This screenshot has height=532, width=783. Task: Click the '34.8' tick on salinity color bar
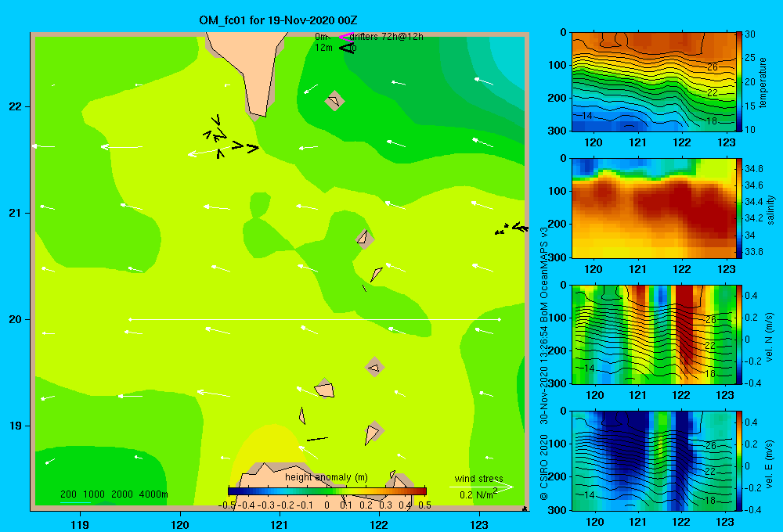tap(754, 169)
